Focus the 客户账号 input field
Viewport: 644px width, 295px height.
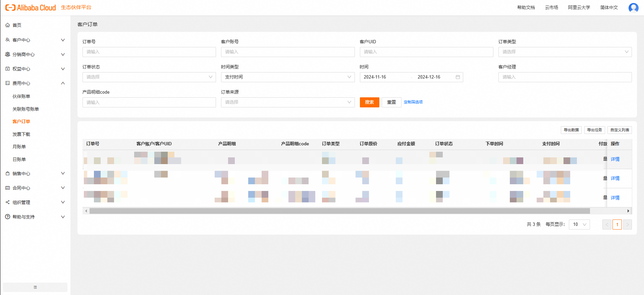[288, 52]
